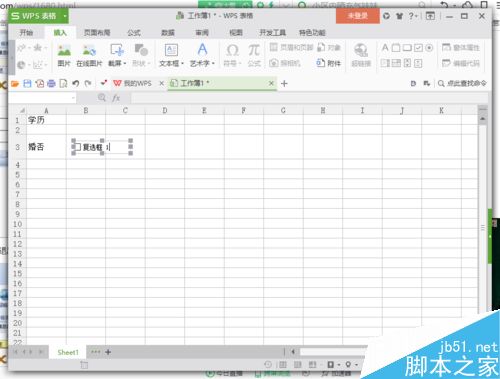
Task: Open the Name Box dropdown arrow
Action: (x=73, y=98)
